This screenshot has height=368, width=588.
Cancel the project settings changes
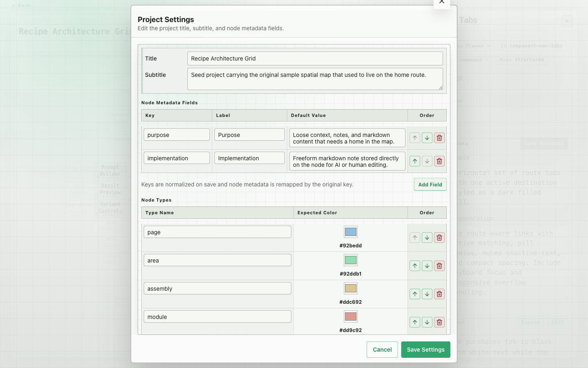[x=382, y=350]
